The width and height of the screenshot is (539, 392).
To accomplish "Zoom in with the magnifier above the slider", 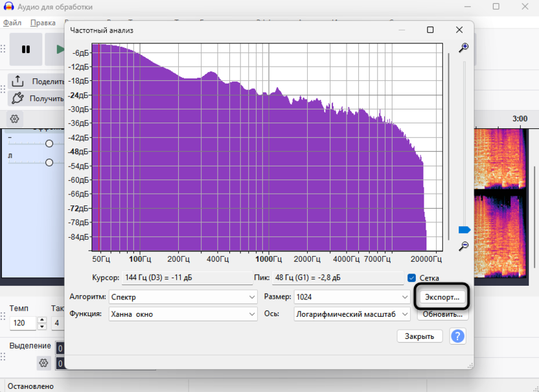I will click(464, 47).
